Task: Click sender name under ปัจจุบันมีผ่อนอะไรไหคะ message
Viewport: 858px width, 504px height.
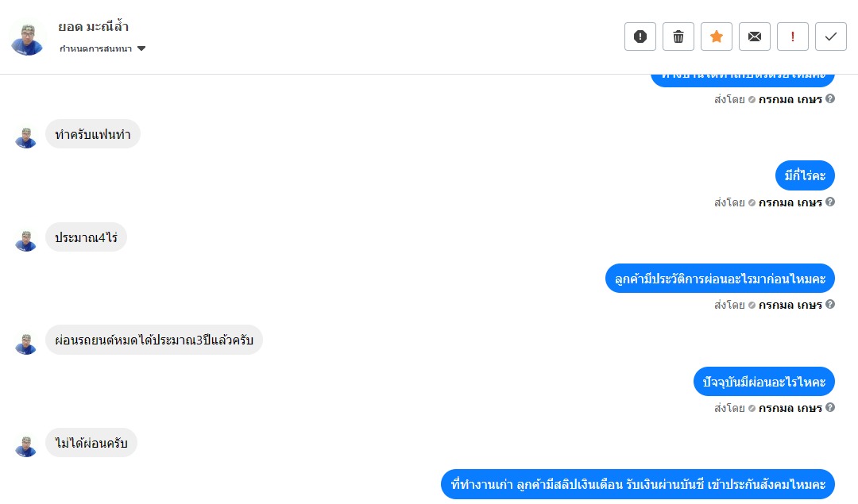Action: (x=790, y=408)
